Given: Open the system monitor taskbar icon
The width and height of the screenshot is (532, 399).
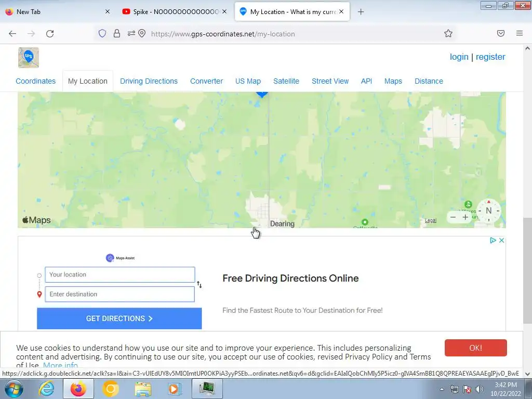Looking at the screenshot, I should point(207,389).
